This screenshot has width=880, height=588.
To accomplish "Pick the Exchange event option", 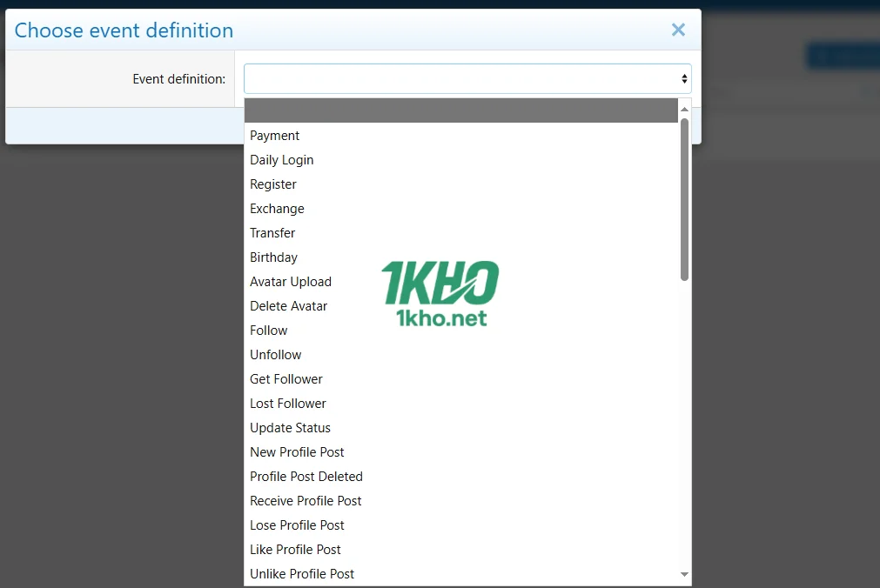I will coord(277,209).
